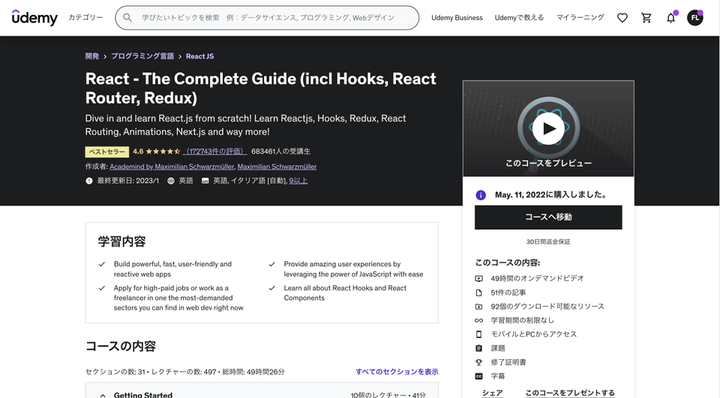Click the assignments icon

tap(479, 348)
